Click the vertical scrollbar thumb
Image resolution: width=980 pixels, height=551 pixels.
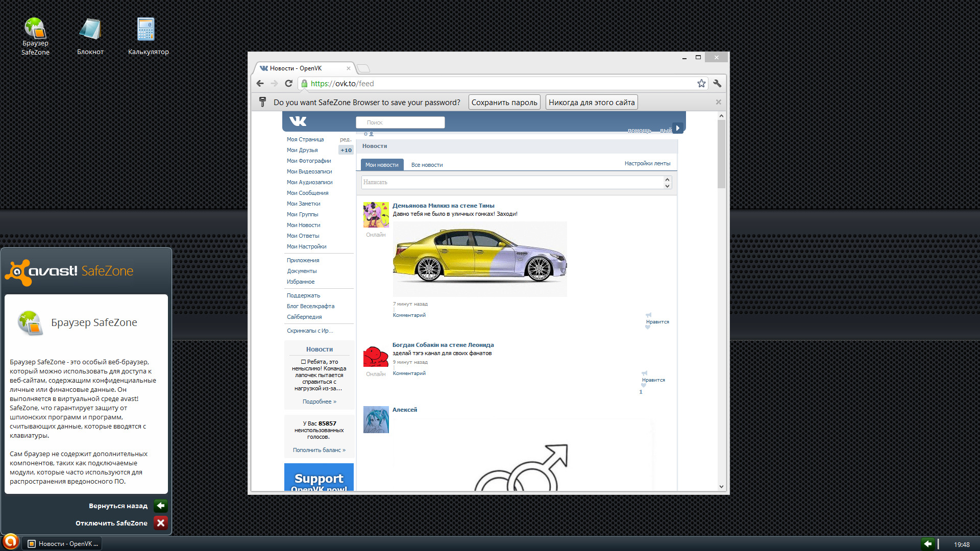coord(721,155)
